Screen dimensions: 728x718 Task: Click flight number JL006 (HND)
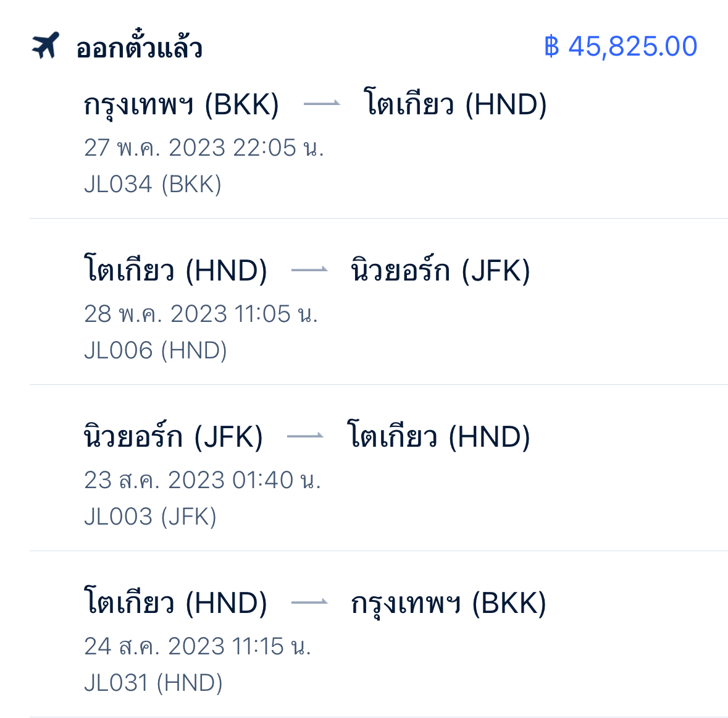coord(156,350)
